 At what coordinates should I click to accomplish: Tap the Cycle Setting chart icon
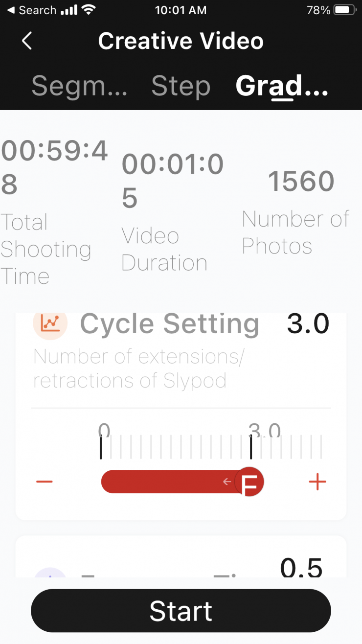click(50, 323)
